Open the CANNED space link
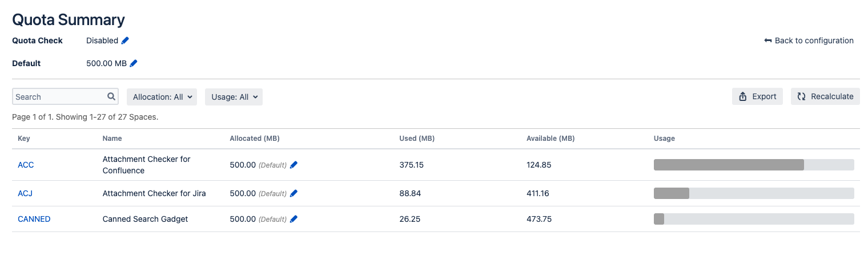 34,219
